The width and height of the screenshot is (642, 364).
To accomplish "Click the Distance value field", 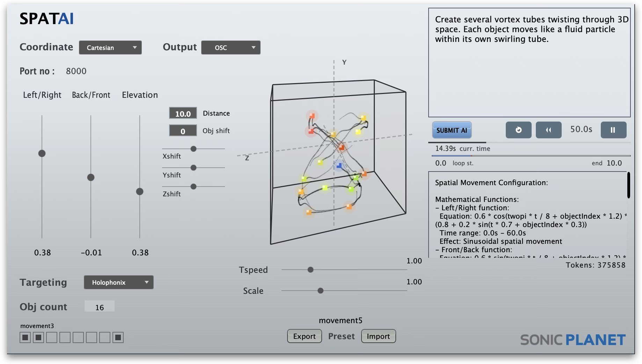I will point(183,114).
